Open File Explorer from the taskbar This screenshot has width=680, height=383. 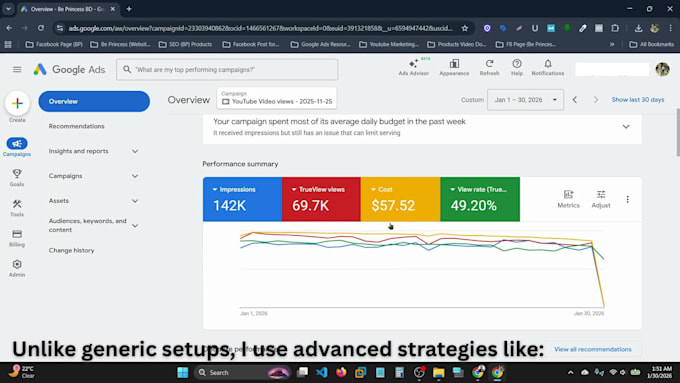click(x=438, y=372)
